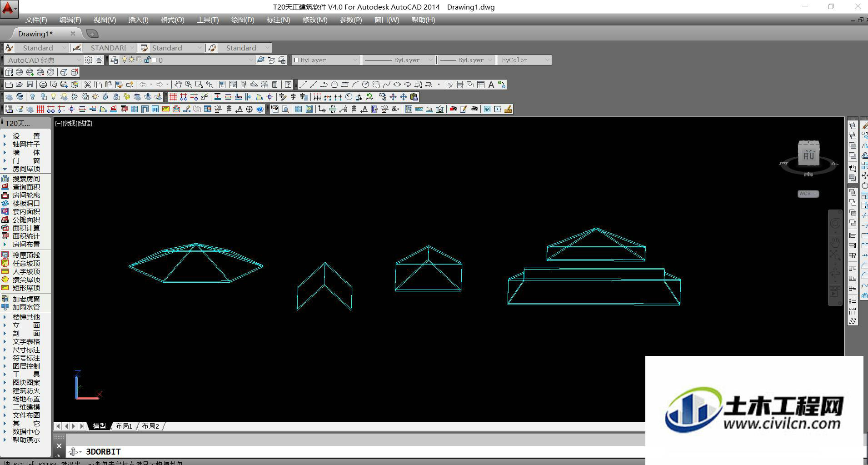This screenshot has width=868, height=465.
Task: Switch to the 布局2 layout tab
Action: tap(150, 426)
